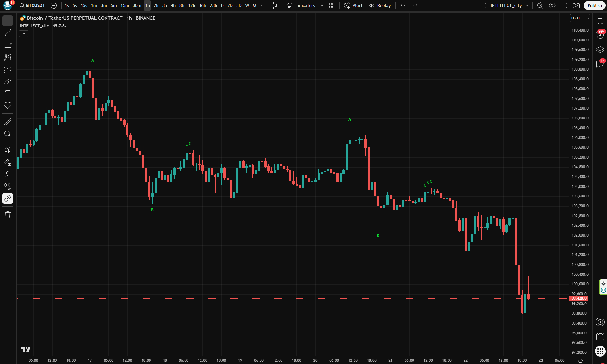Open the Indicators dialog

(301, 5)
